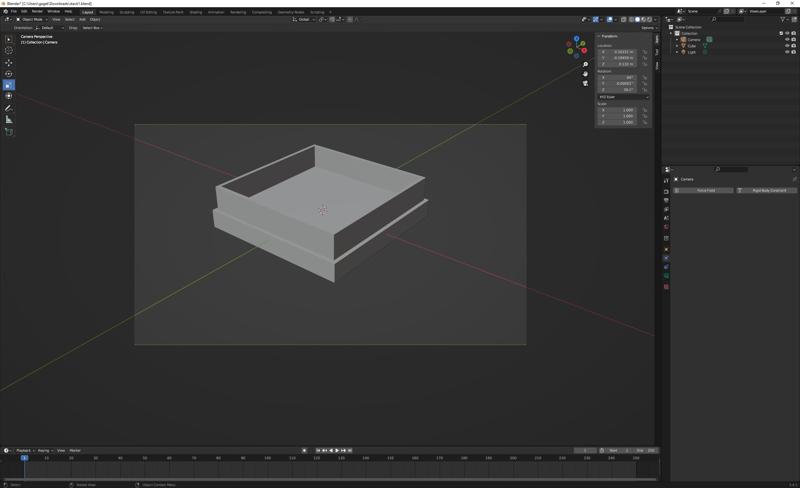Choose the Measure tool
This screenshot has width=800, height=488.
[x=9, y=120]
